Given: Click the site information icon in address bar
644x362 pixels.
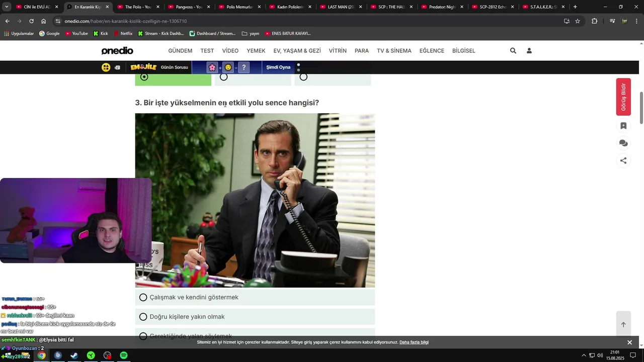Looking at the screenshot, I should (x=58, y=21).
